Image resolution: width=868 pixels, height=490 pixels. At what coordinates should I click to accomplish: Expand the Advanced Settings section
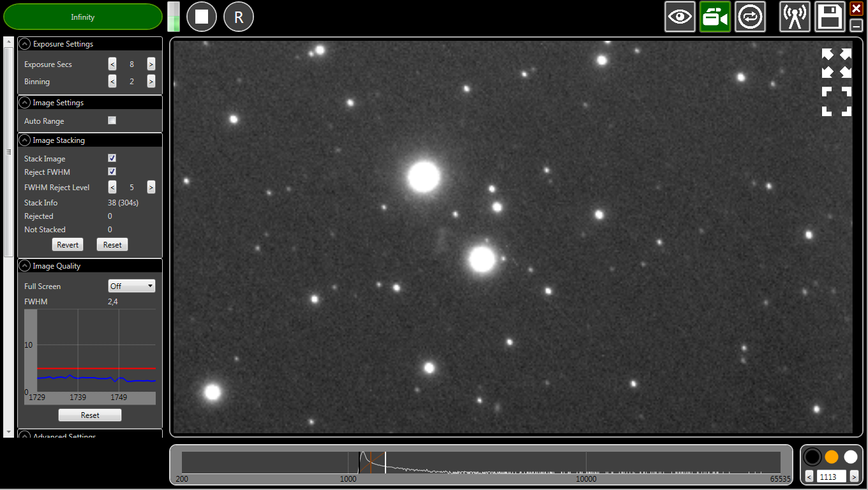click(25, 436)
